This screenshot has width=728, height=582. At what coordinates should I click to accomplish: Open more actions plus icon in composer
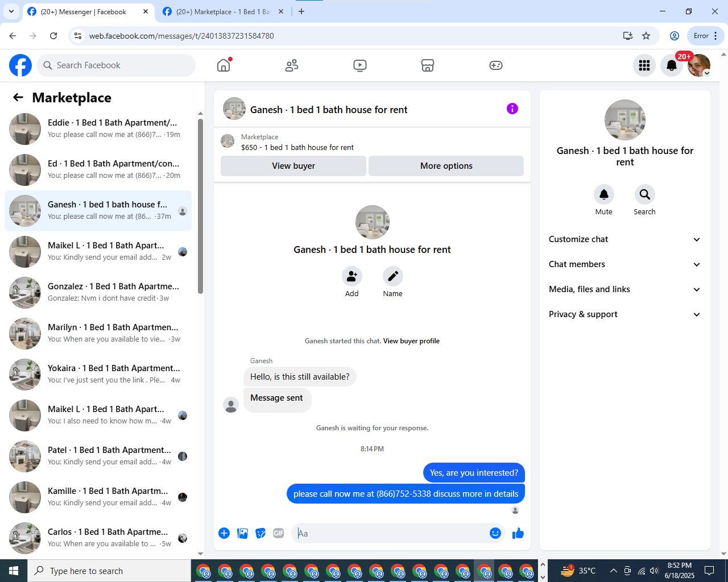coord(224,533)
